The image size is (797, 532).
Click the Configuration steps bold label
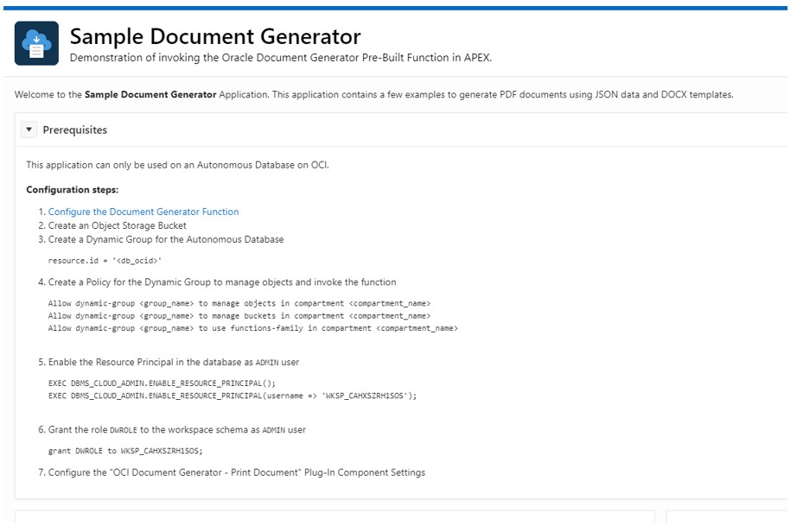[73, 189]
